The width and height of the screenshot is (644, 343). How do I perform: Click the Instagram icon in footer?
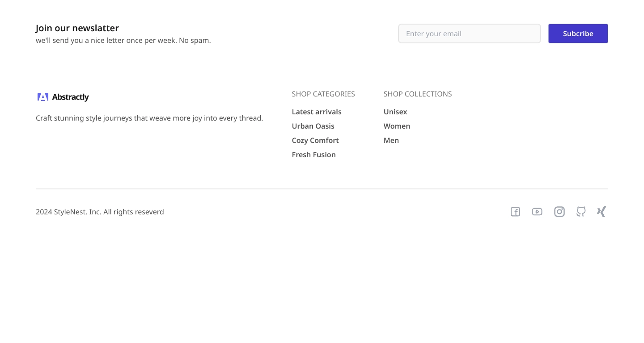click(x=559, y=212)
